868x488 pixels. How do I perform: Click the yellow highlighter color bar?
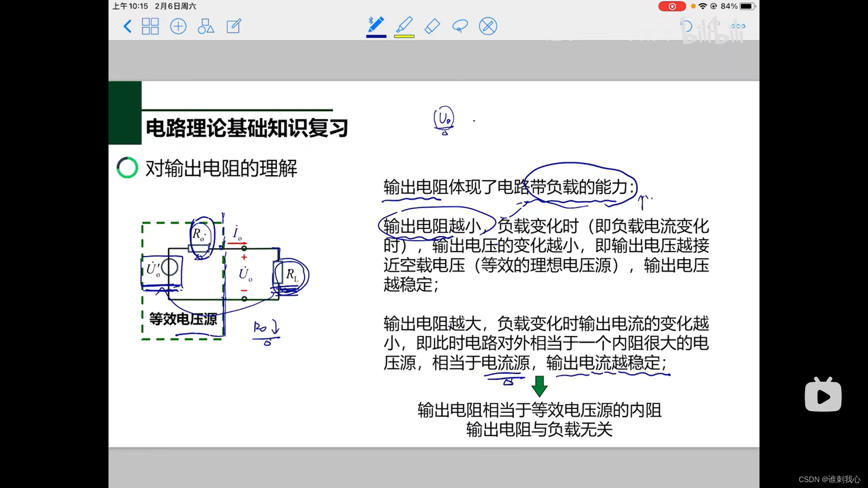(x=404, y=36)
